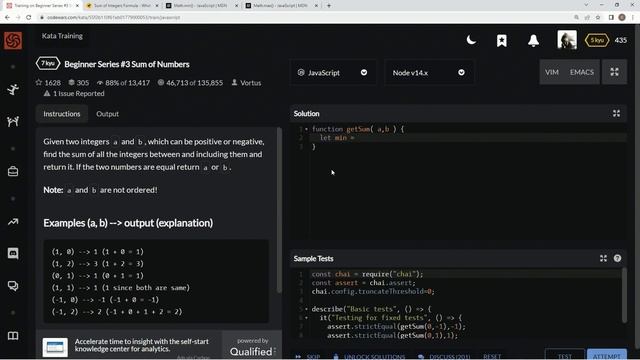
Task: Enable VIM key bindings
Action: coord(552,72)
